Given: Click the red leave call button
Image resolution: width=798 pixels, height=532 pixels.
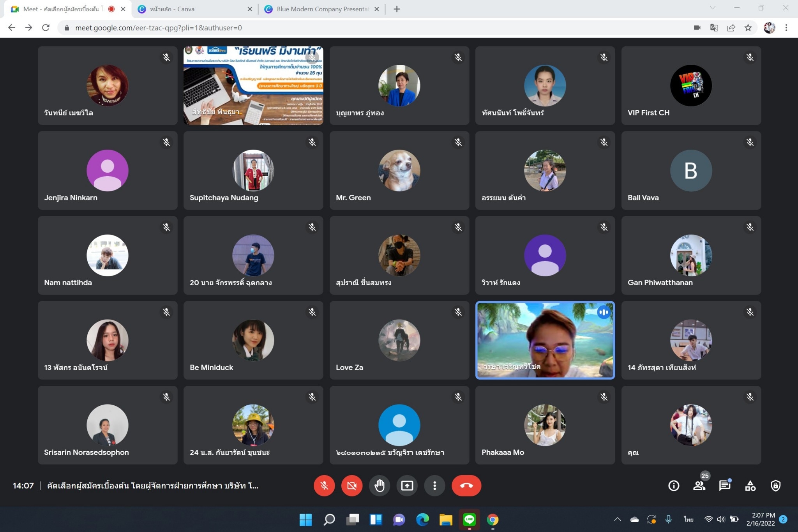Looking at the screenshot, I should tap(466, 486).
